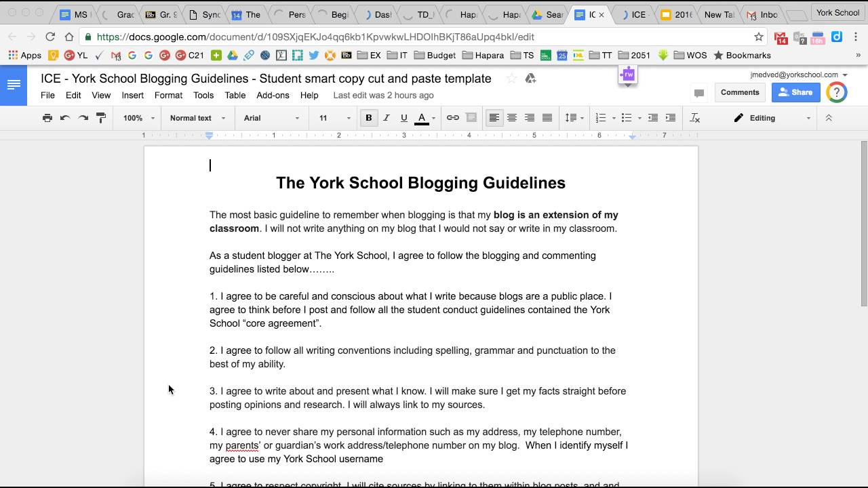Screen dimensions: 868x488
Task: Open the font size 11 dropdown
Action: tap(335, 118)
